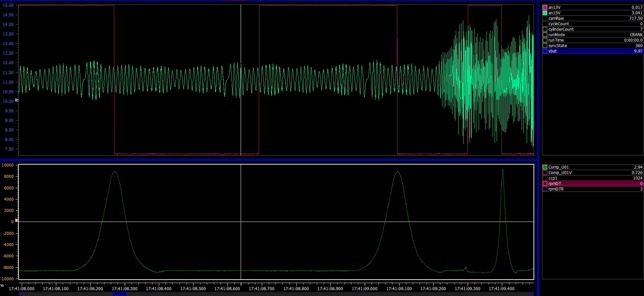This screenshot has height=296, width=644.
Task: Enable the camRaw channel checkbox
Action: pos(545,18)
